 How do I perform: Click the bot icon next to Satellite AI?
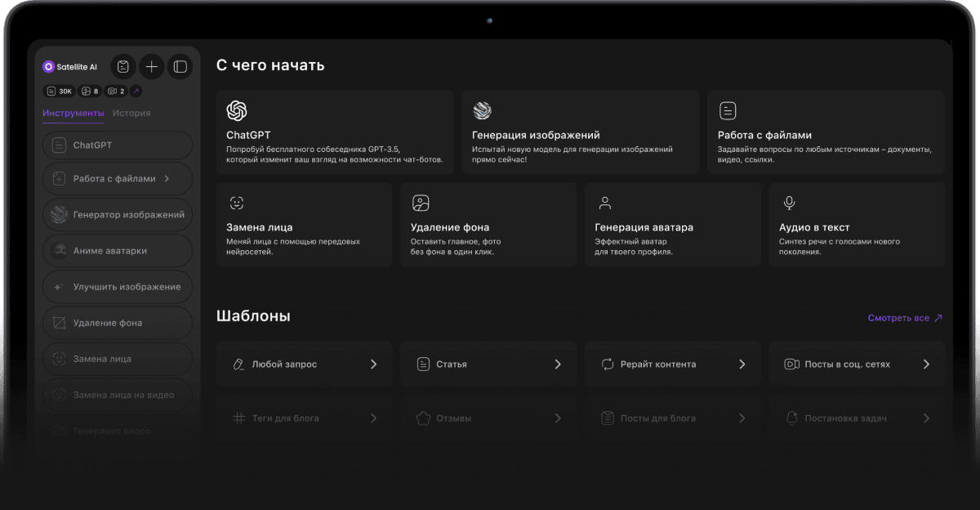pos(122,67)
